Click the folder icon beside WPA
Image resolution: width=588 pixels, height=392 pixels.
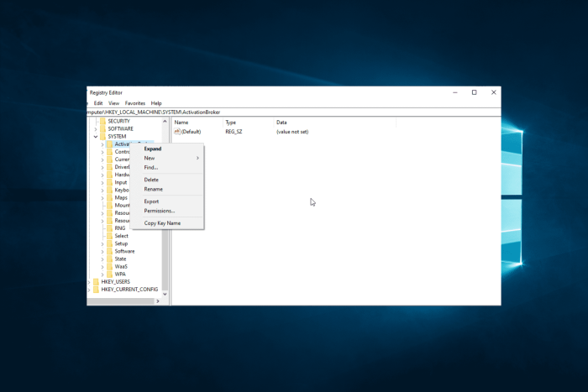pyautogui.click(x=109, y=274)
